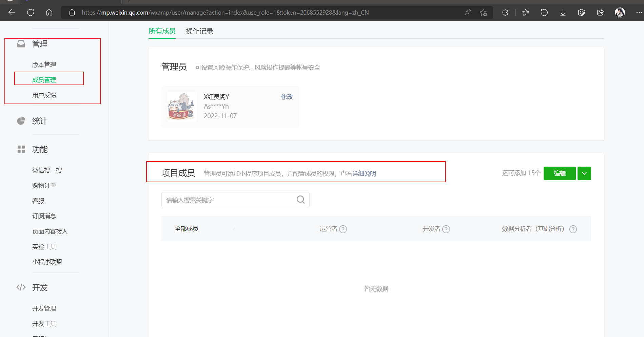Open 统计 section in the sidebar
644x337 pixels.
(x=40, y=121)
